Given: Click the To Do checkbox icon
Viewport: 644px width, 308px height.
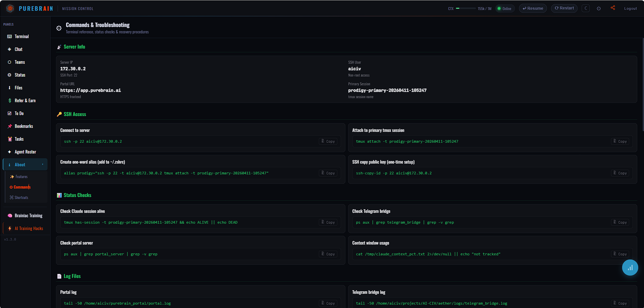Looking at the screenshot, I should click(x=9, y=113).
